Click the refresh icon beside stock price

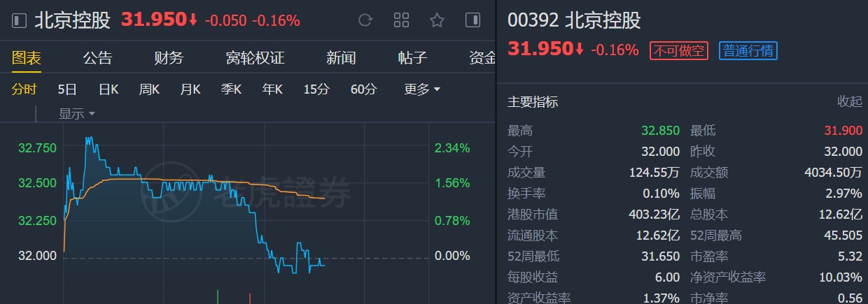coord(365,20)
